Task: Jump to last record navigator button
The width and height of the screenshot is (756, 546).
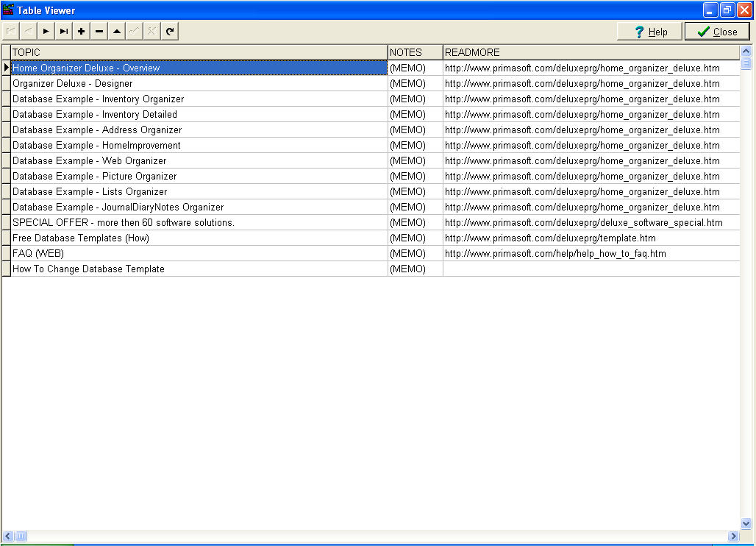Action: (x=64, y=32)
